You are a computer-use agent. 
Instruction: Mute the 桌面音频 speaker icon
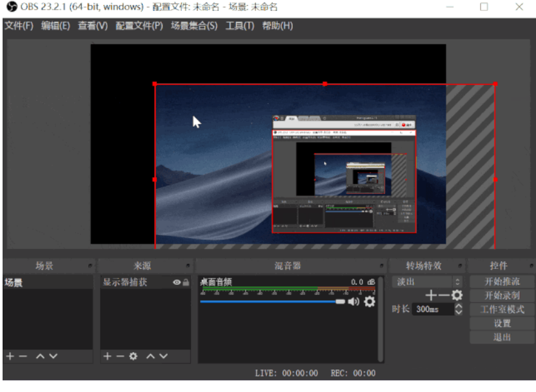coord(353,302)
